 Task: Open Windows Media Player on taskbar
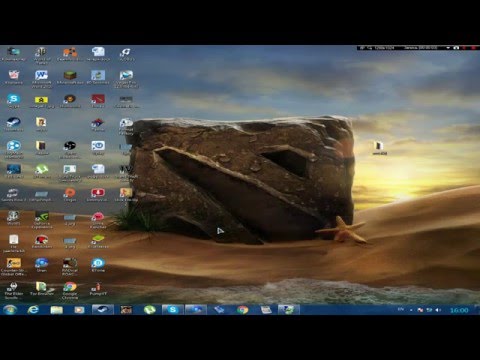point(79,310)
